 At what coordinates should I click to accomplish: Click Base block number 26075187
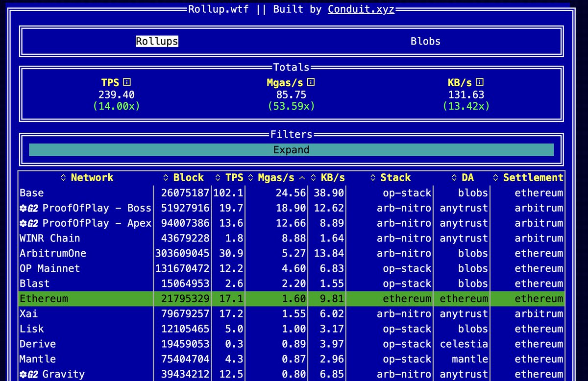tap(185, 193)
